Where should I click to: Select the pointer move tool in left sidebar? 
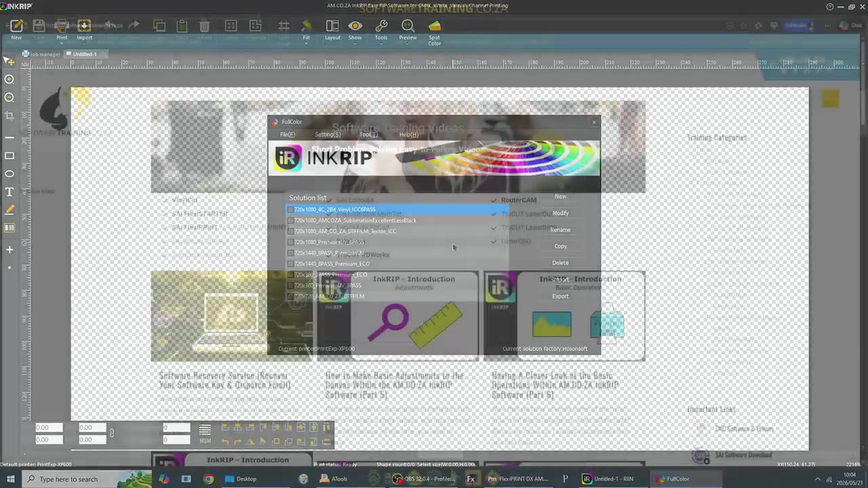[x=9, y=61]
